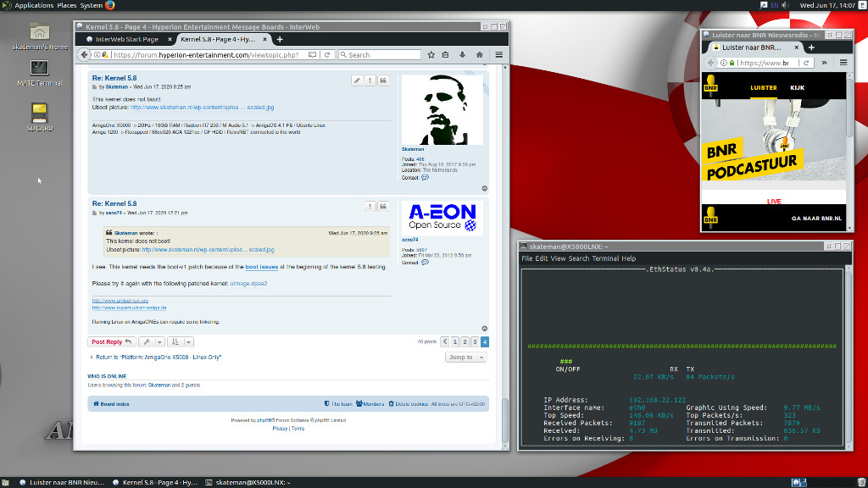Screen dimensions: 868x488
Task: Open the terminal's View menu
Action: tap(558, 258)
